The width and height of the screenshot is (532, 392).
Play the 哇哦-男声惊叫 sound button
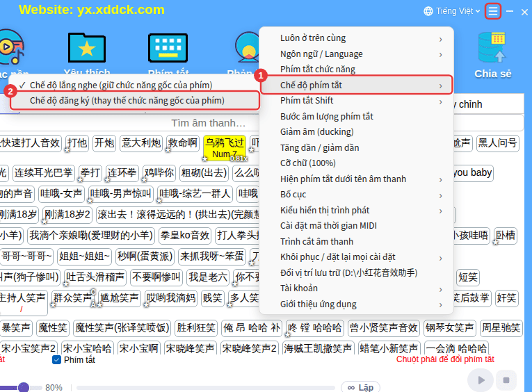[x=120, y=194]
